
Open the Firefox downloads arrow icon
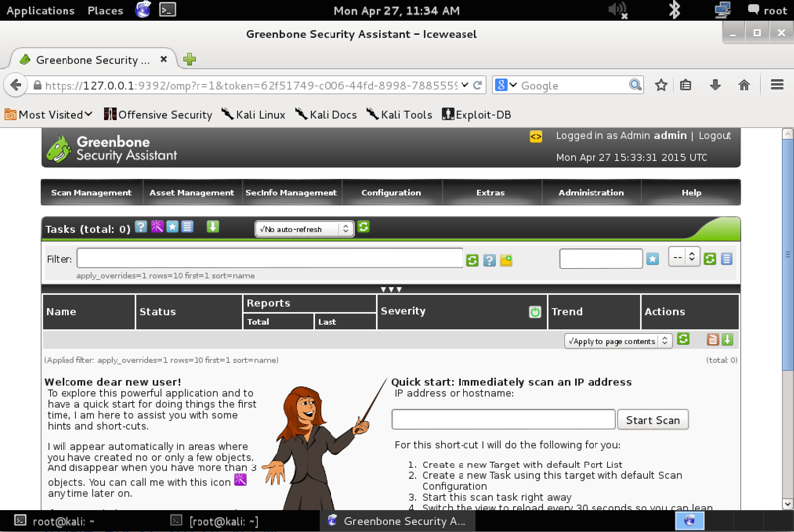pyautogui.click(x=715, y=86)
